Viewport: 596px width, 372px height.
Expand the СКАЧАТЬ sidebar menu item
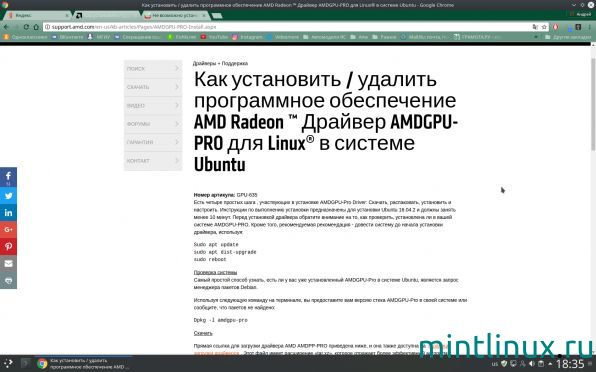point(153,87)
